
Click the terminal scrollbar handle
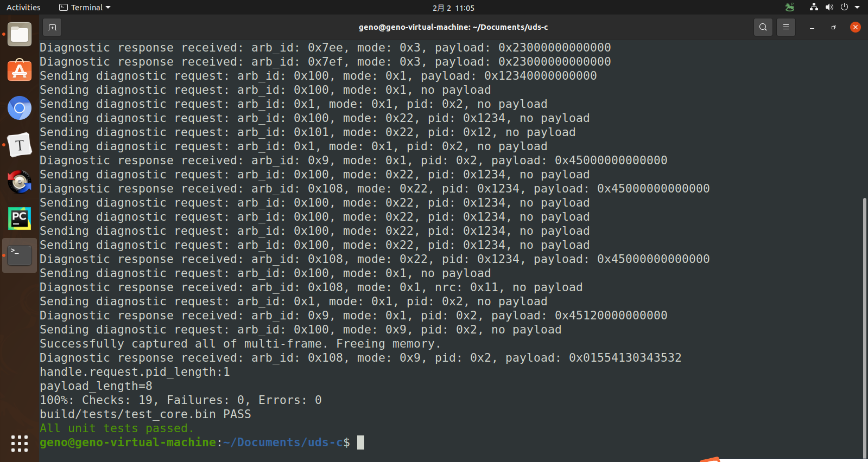tap(864, 328)
